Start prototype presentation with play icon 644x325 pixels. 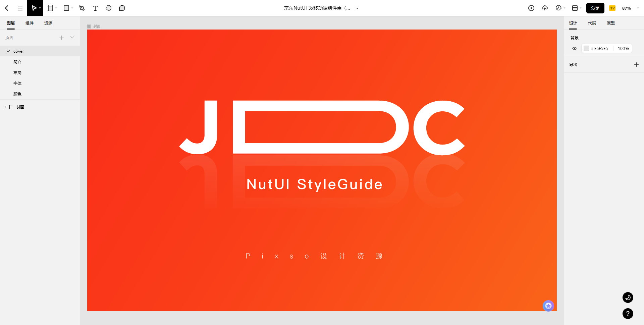531,8
